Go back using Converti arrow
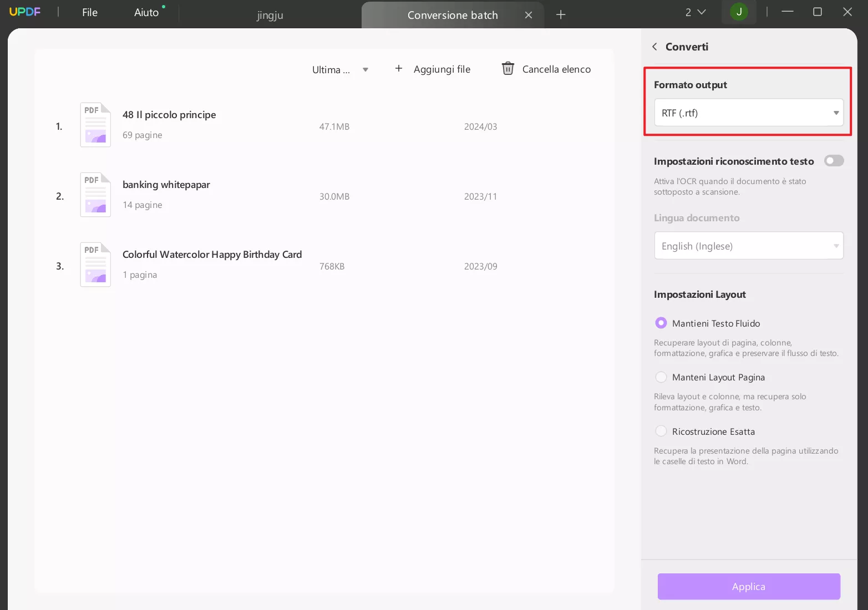 (654, 47)
